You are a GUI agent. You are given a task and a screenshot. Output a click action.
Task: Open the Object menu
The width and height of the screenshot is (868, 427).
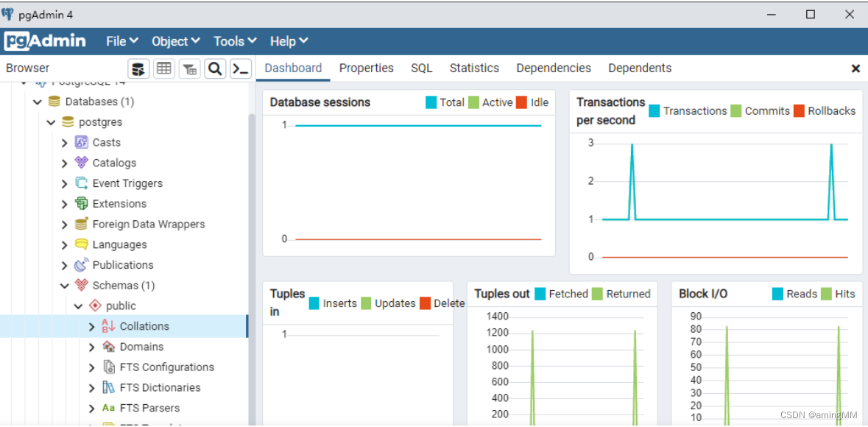coord(175,41)
